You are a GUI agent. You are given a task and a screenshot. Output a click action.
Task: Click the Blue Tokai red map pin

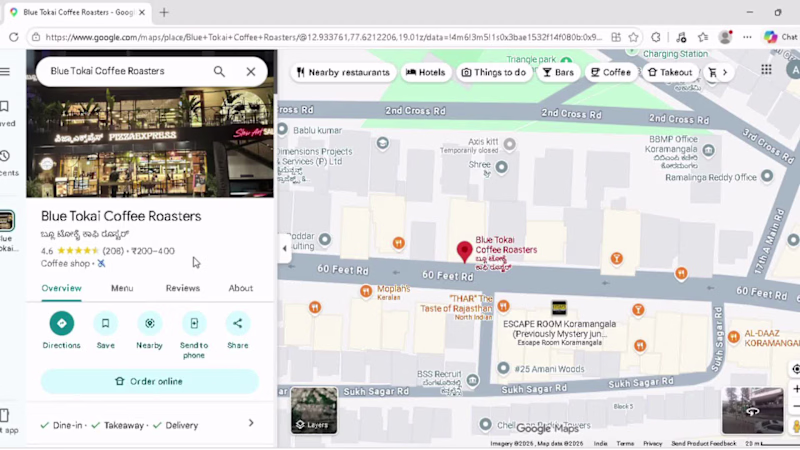[x=464, y=252]
